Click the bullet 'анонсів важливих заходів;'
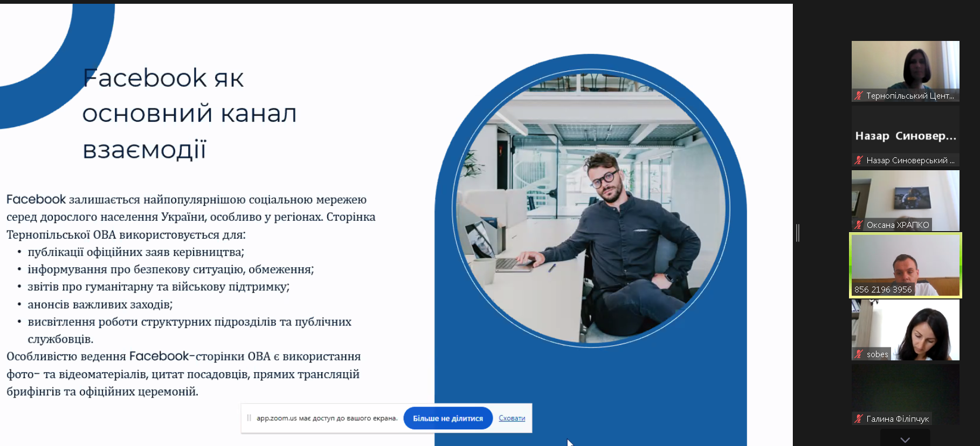980x446 pixels. pos(100,304)
